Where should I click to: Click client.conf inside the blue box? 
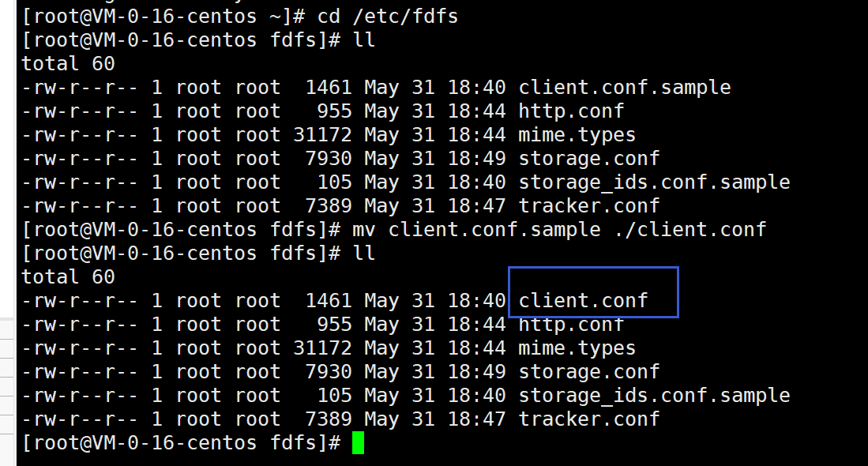583,300
